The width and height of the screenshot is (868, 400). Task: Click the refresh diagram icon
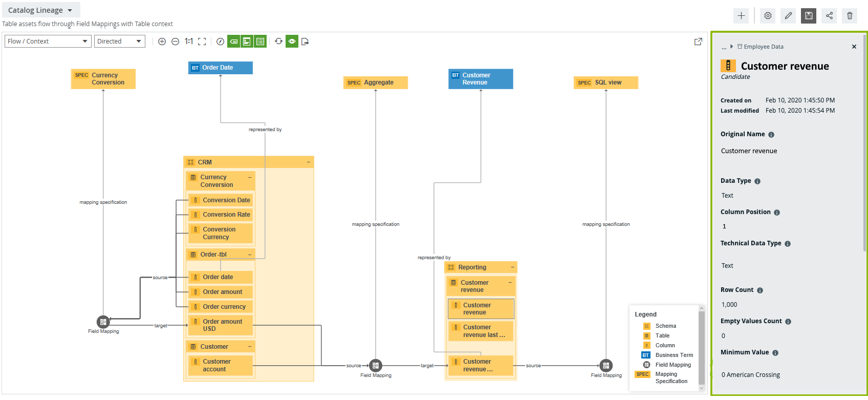point(278,41)
